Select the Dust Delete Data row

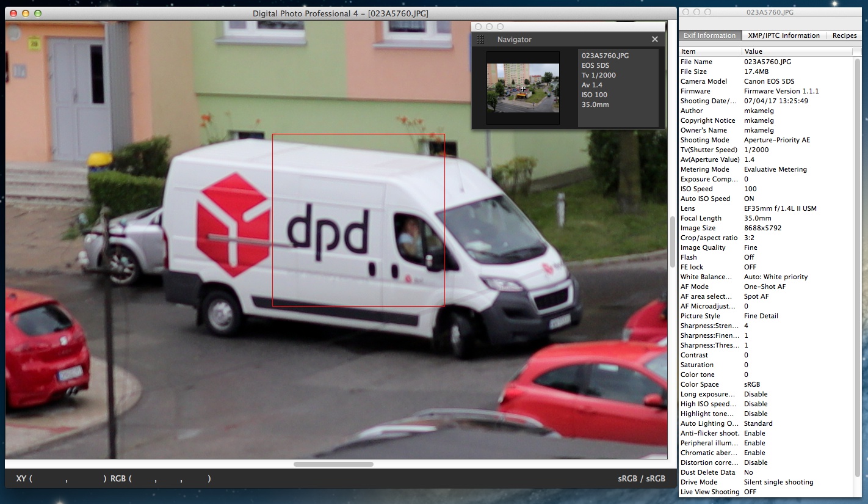click(x=766, y=472)
